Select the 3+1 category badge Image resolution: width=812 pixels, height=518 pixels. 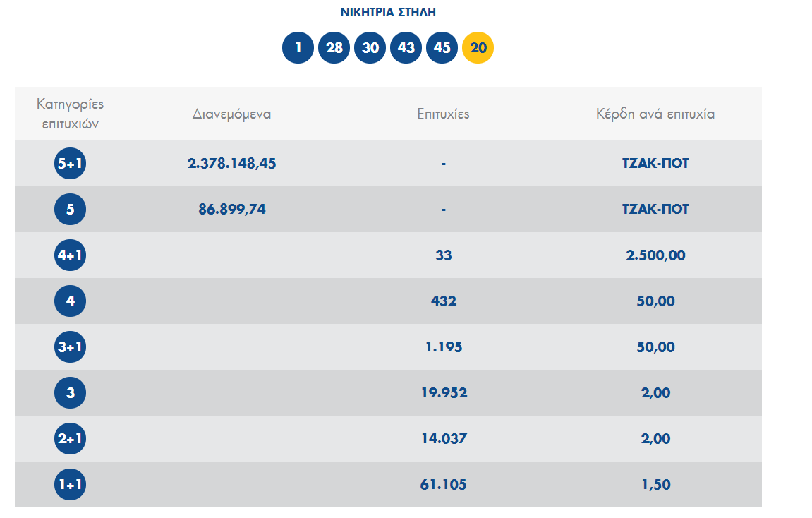pos(70,347)
